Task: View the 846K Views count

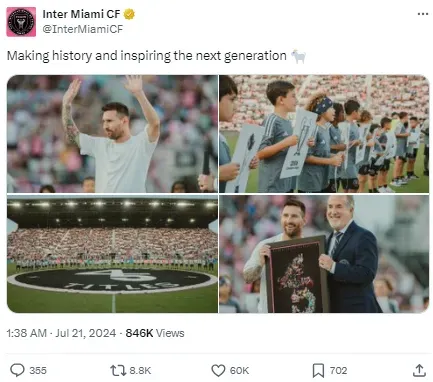Action: tap(155, 333)
